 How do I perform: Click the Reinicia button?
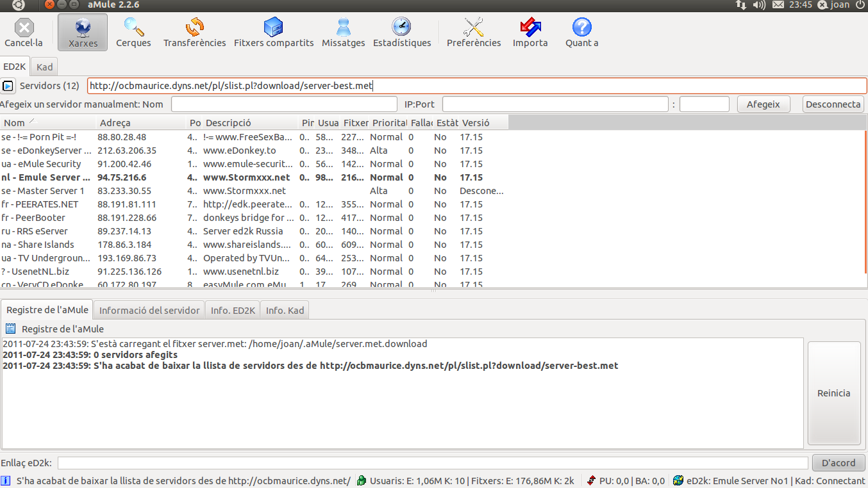pos(833,393)
